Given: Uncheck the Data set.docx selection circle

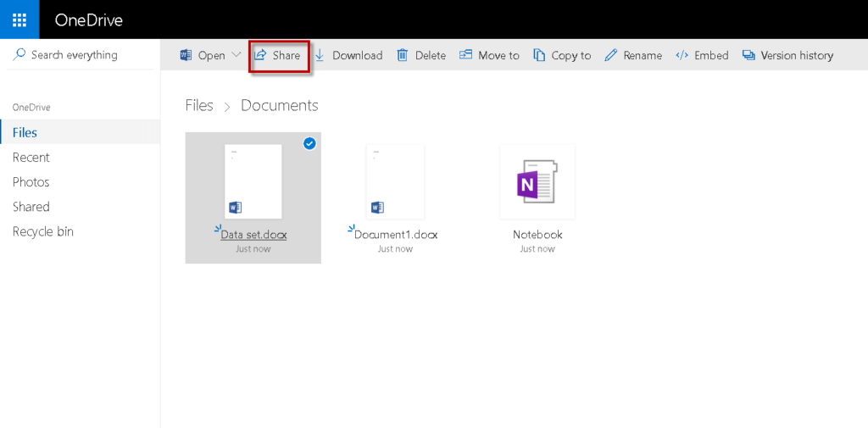Looking at the screenshot, I should pyautogui.click(x=310, y=144).
